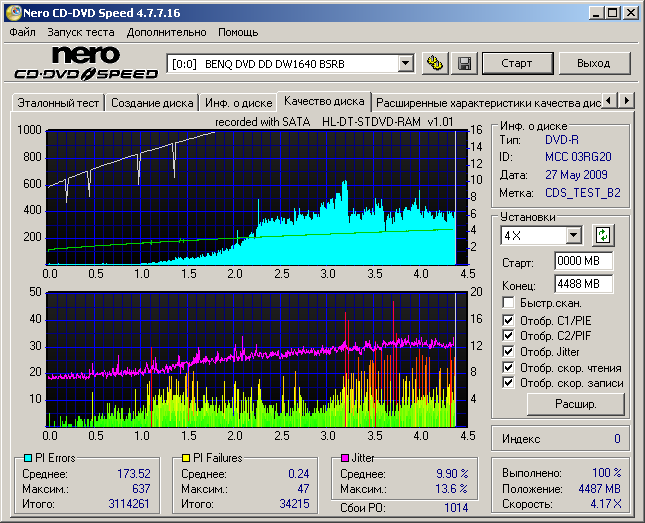Image resolution: width=645 pixels, height=523 pixels.
Task: Open the Файл menu
Action: [22, 32]
